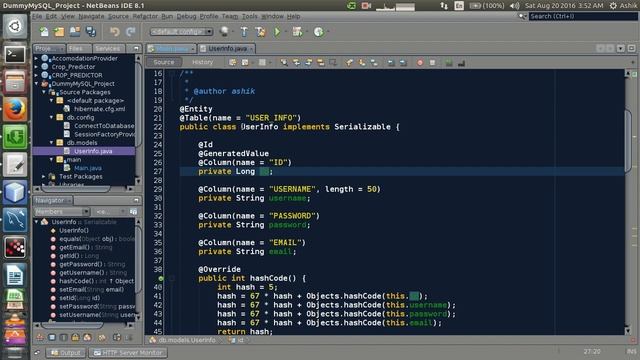This screenshot has height=360, width=640.
Task: Click the last edit location editor icon
Action: (x=232, y=62)
